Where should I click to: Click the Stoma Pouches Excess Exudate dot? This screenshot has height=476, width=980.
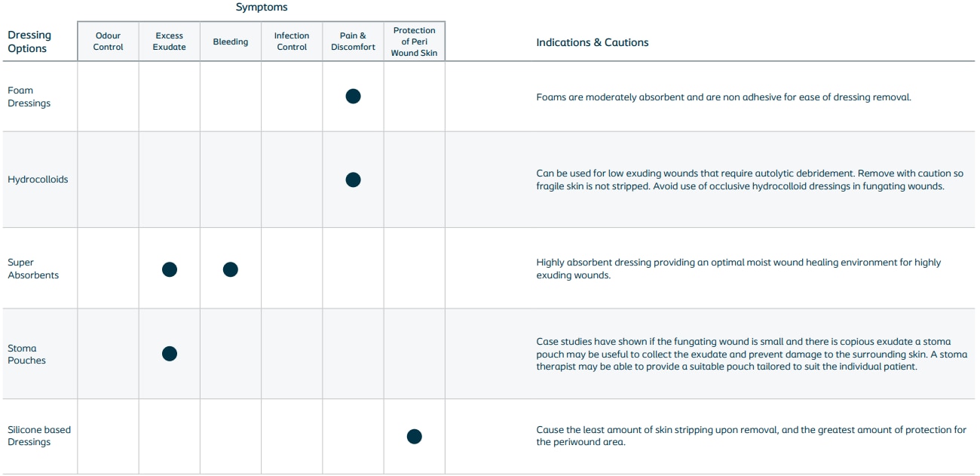pyautogui.click(x=170, y=354)
